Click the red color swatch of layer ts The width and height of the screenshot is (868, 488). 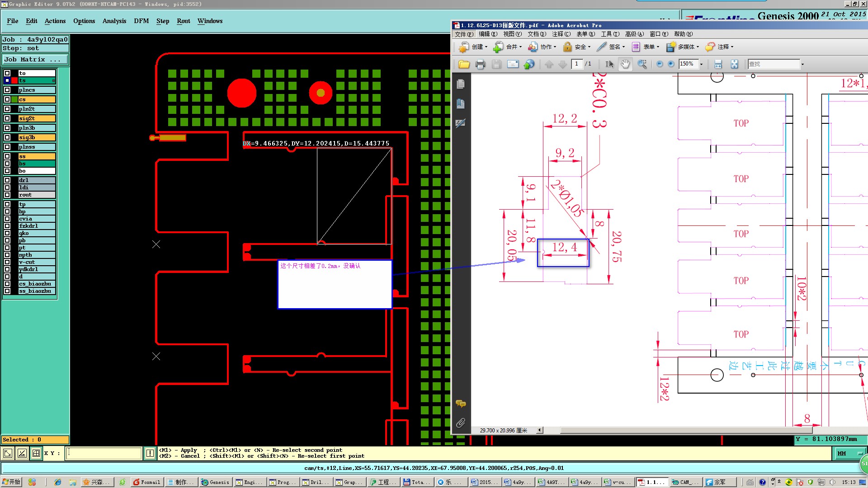click(14, 80)
